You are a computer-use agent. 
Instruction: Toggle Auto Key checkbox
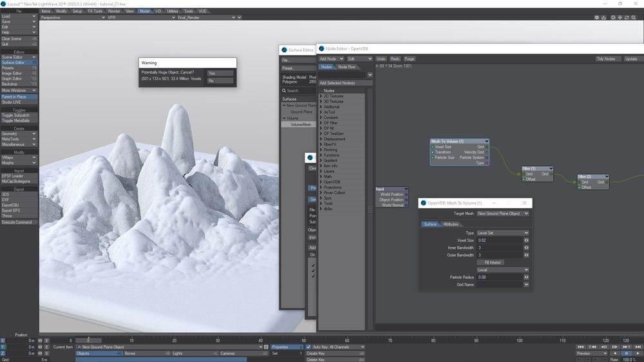(x=308, y=347)
